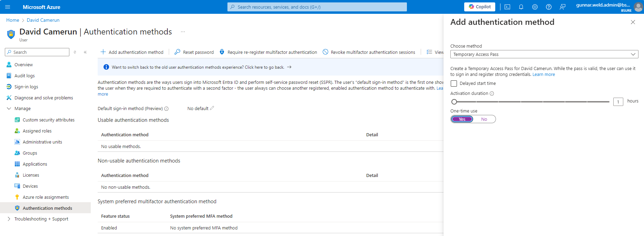Click the Activation duration info icon

(x=492, y=94)
